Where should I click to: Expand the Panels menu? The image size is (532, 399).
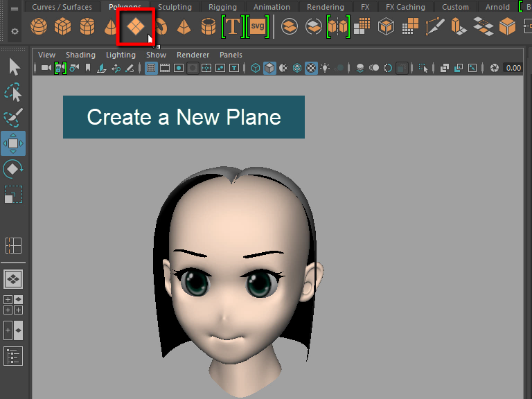(x=231, y=55)
